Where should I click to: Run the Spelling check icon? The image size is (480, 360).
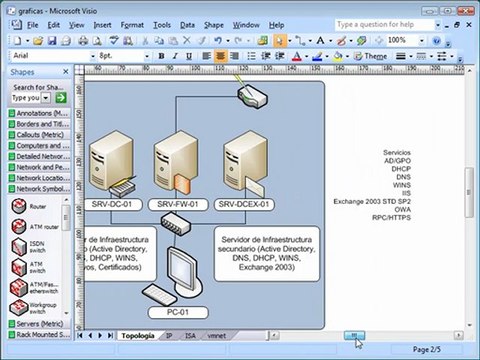(114, 41)
